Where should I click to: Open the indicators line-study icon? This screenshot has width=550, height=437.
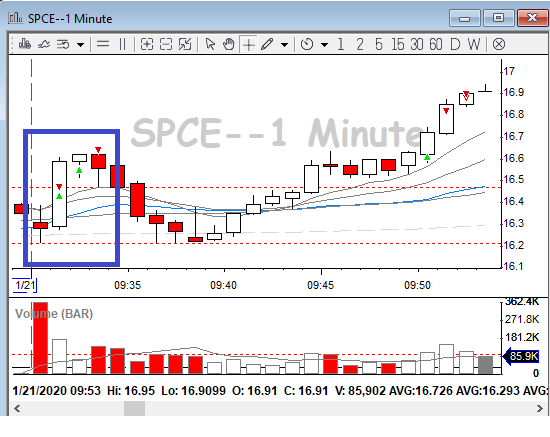(44, 45)
